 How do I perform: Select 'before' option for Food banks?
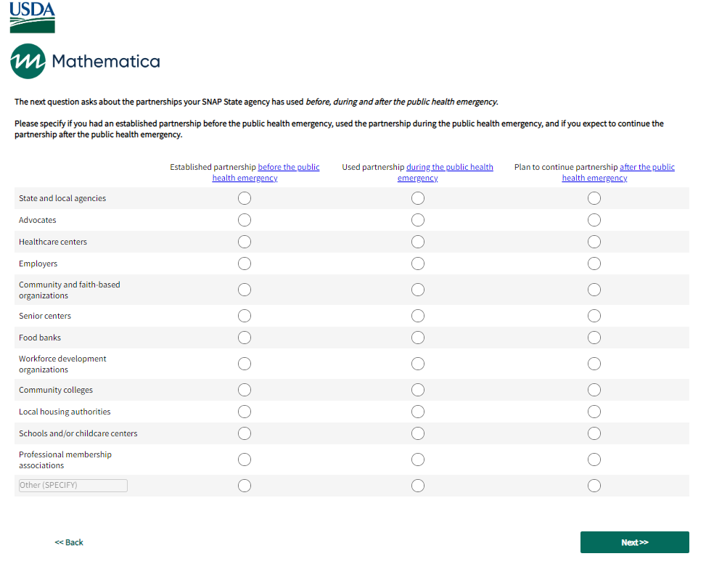point(245,338)
